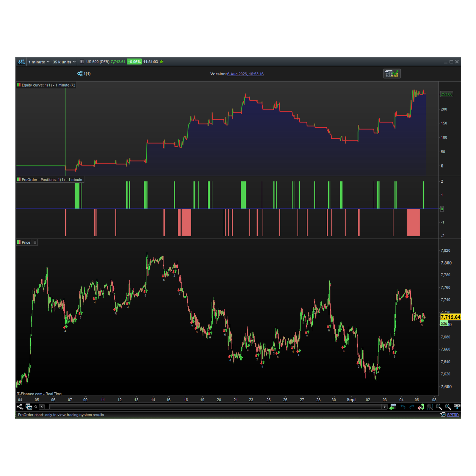Open the detailed report statistics button
The image size is (476, 476).
point(392,73)
